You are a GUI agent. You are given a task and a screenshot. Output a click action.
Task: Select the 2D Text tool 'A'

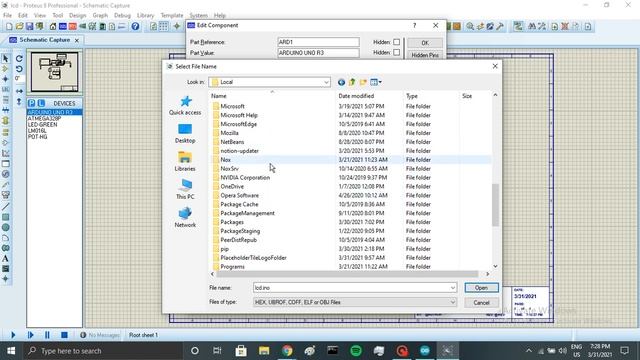click(x=5, y=258)
